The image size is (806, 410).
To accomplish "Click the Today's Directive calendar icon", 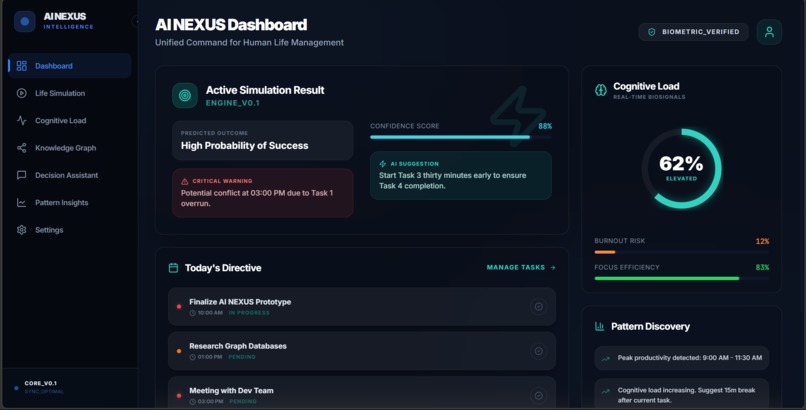I will (173, 268).
